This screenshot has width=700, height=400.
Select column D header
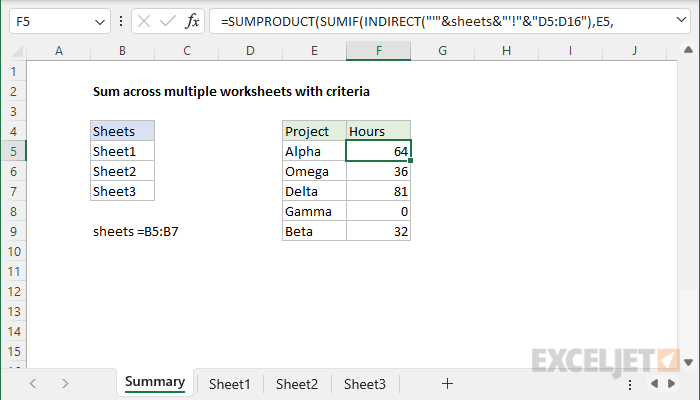(250, 51)
